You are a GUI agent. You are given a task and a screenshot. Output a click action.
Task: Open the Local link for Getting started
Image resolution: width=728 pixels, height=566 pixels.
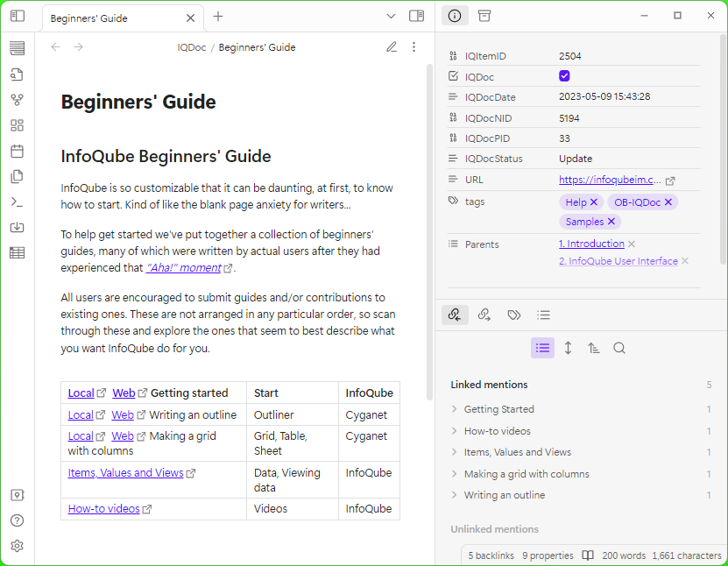point(81,393)
